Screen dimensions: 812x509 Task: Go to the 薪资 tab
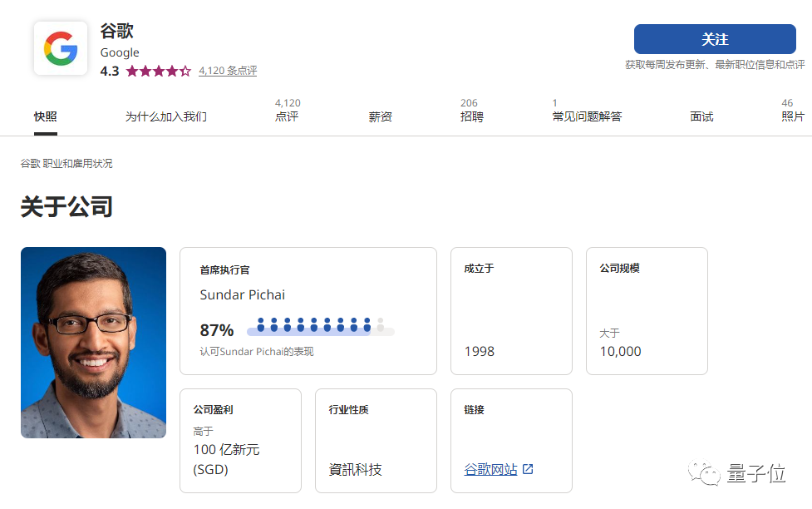point(380,116)
